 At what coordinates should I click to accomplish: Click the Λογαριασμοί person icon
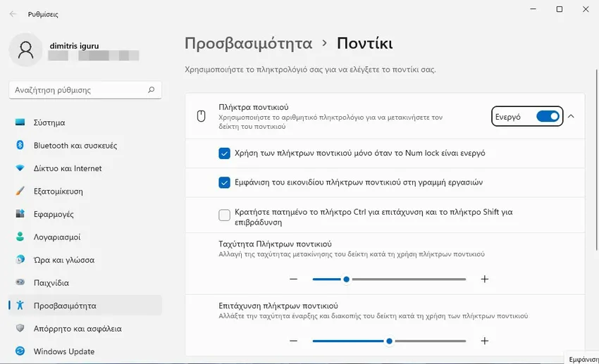[x=20, y=237]
